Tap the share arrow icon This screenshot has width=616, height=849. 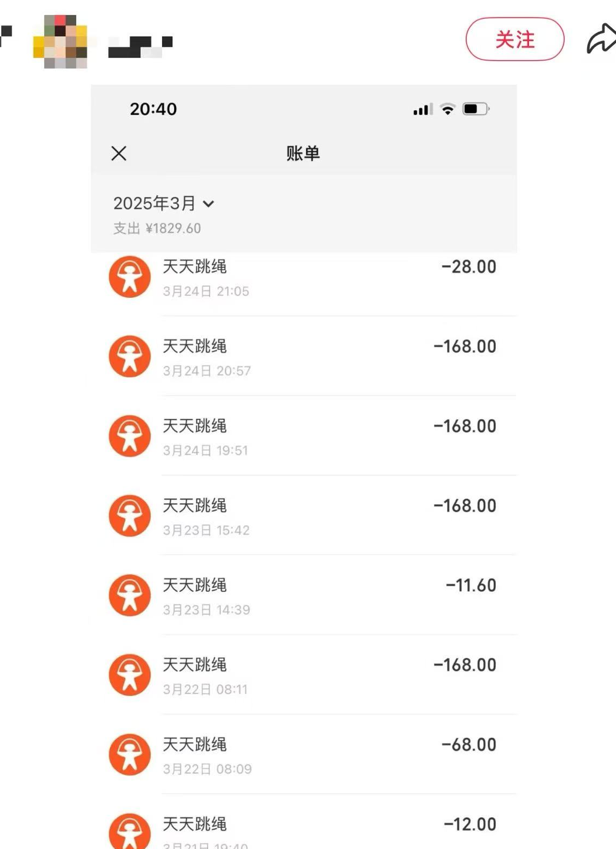pyautogui.click(x=601, y=39)
